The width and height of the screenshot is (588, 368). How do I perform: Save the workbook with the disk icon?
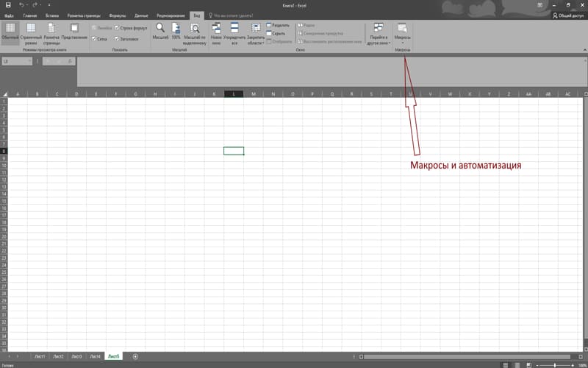pyautogui.click(x=8, y=5)
